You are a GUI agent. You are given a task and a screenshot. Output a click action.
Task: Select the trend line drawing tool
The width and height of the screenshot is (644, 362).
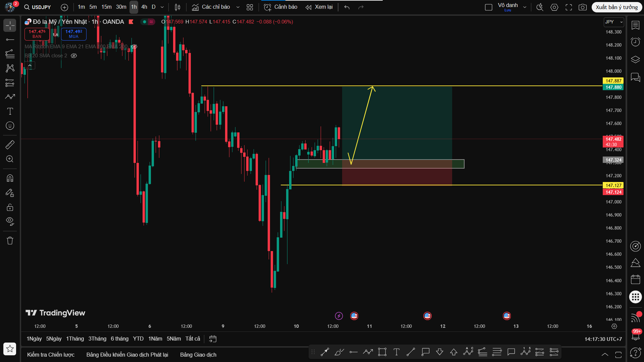pos(10,40)
